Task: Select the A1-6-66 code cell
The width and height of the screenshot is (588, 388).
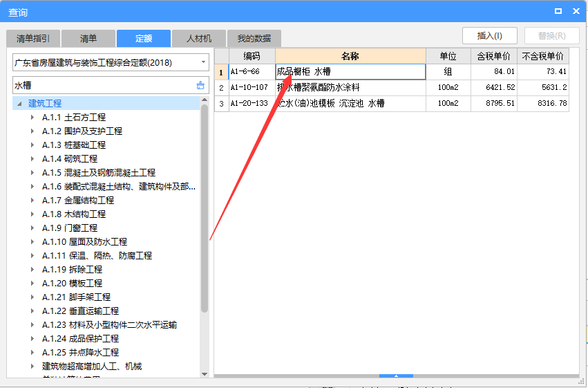Action: point(252,72)
